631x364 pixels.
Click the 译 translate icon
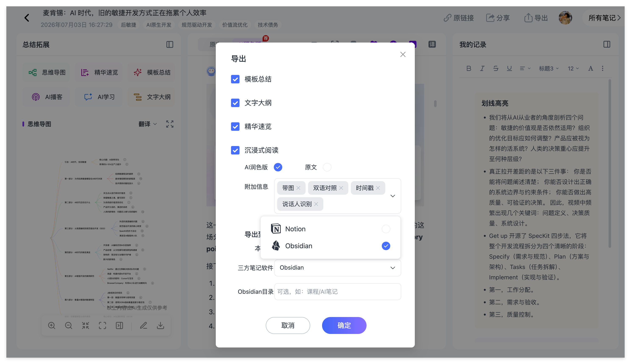coord(432,44)
